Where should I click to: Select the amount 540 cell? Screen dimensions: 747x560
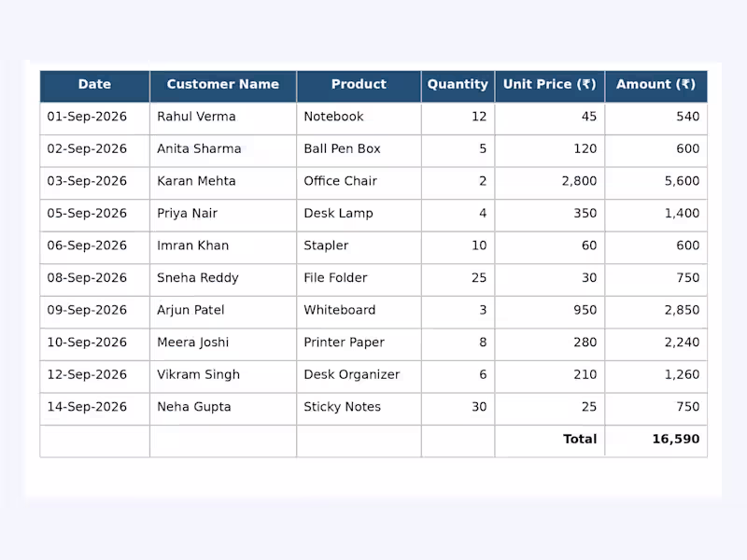click(656, 119)
